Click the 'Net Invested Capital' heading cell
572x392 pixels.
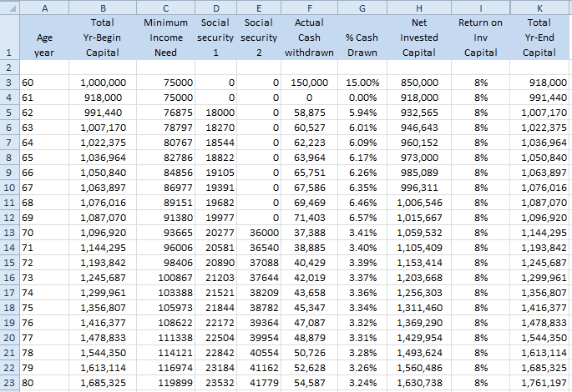[418, 37]
